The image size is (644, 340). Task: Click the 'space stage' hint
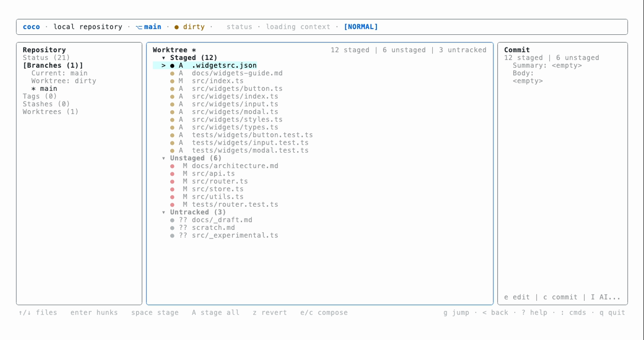pyautogui.click(x=155, y=313)
